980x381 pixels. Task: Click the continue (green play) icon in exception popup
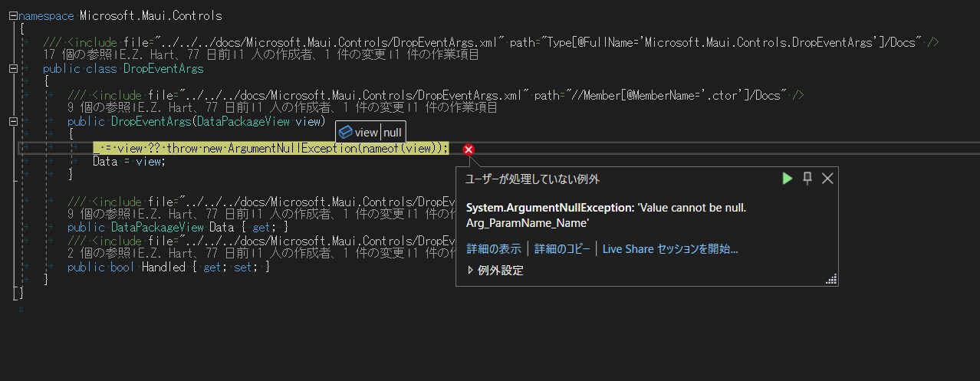787,179
